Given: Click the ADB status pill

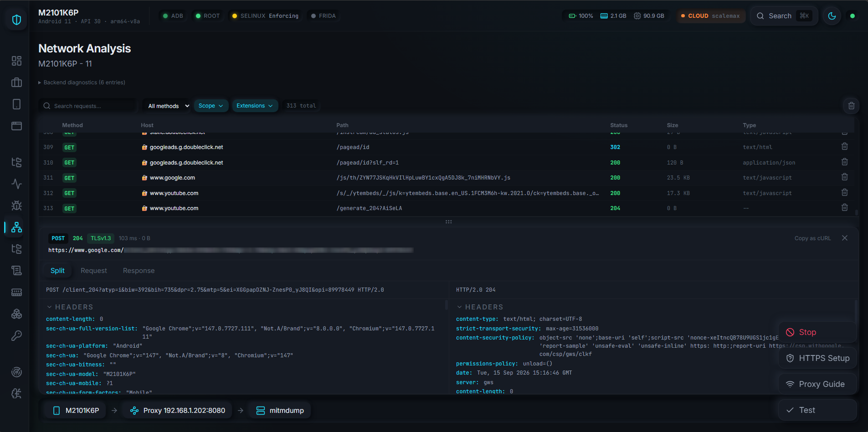Looking at the screenshot, I should click(x=173, y=16).
